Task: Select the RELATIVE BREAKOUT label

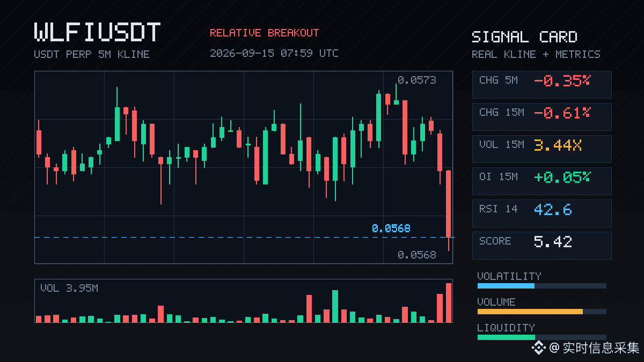Action: click(264, 33)
